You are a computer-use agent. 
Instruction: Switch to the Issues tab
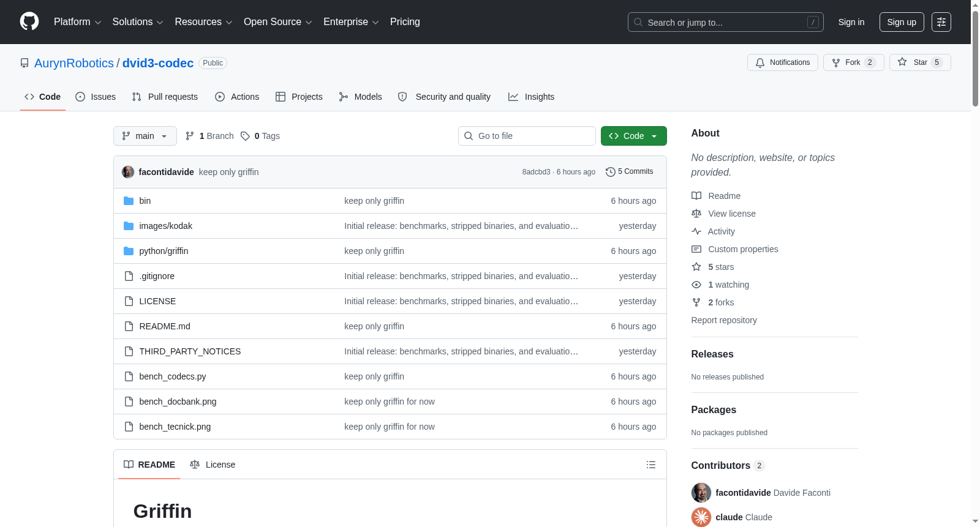click(96, 97)
